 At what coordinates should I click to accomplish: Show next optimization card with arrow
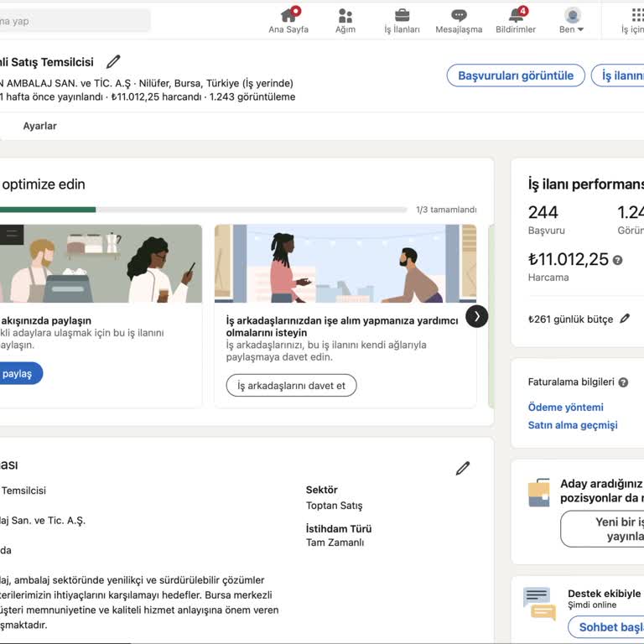476,316
